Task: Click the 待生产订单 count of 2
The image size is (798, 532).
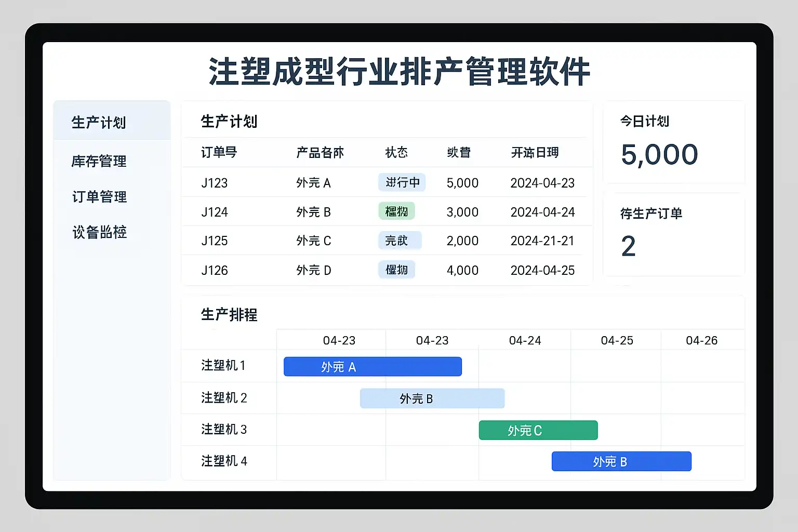Action: pyautogui.click(x=628, y=246)
